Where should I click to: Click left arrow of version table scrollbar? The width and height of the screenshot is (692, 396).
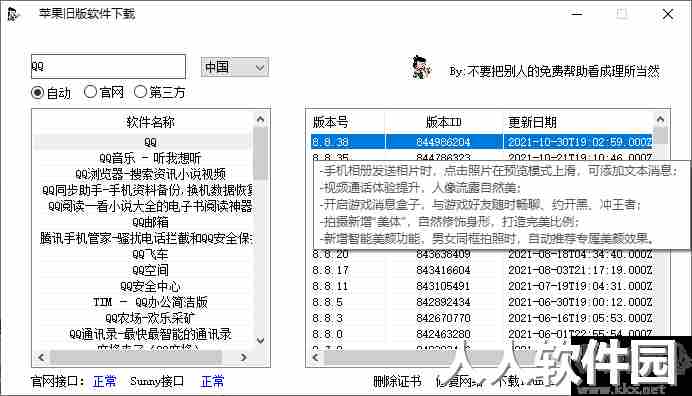[x=315, y=357]
